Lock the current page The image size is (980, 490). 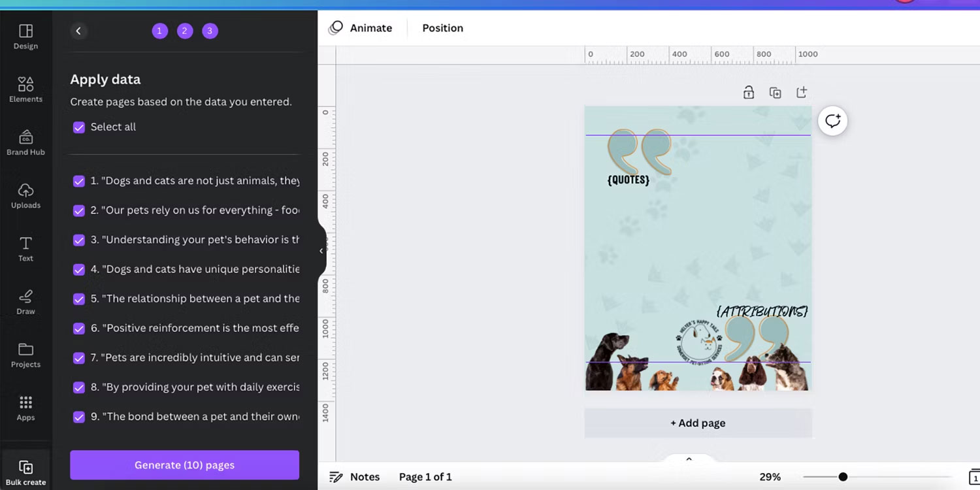(749, 92)
